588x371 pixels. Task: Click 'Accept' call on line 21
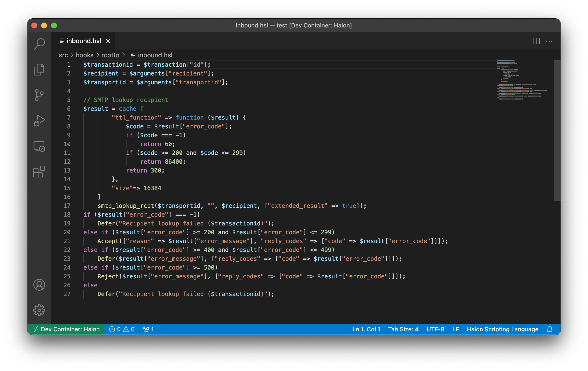[x=108, y=241]
